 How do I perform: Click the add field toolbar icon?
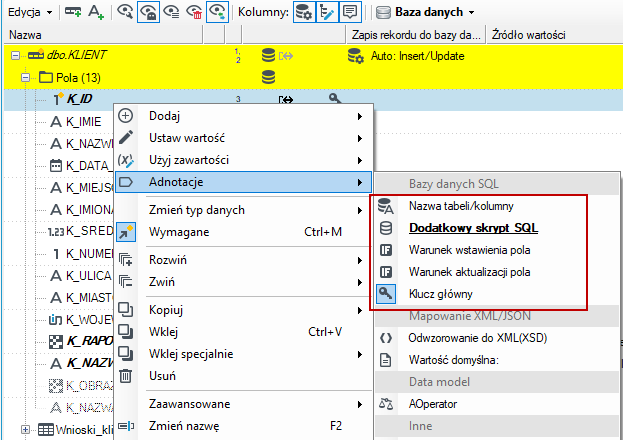click(73, 12)
